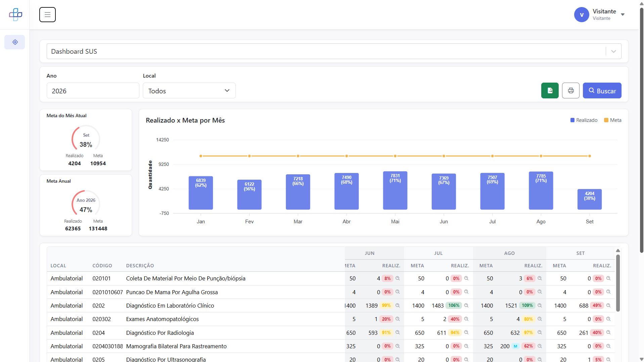Viewport: 644px width, 362px height.
Task: Open SET magnifier for Puncao De Mama row
Action: (x=608, y=292)
